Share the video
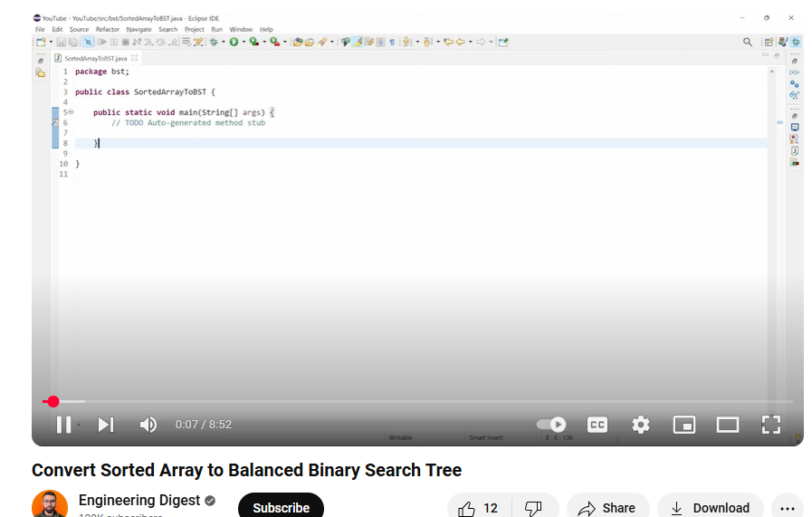 tap(607, 508)
